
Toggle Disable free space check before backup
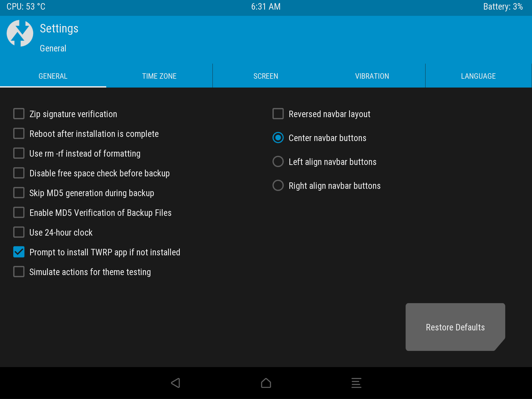tap(19, 173)
